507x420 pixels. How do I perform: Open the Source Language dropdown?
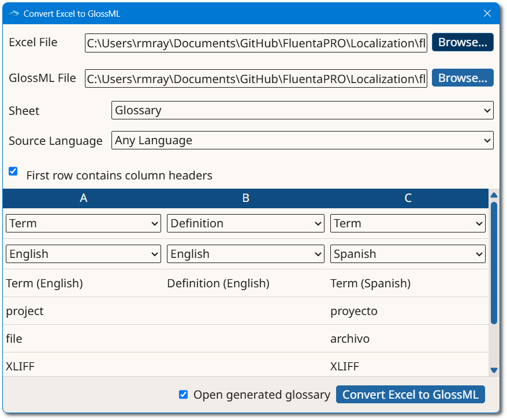[303, 140]
